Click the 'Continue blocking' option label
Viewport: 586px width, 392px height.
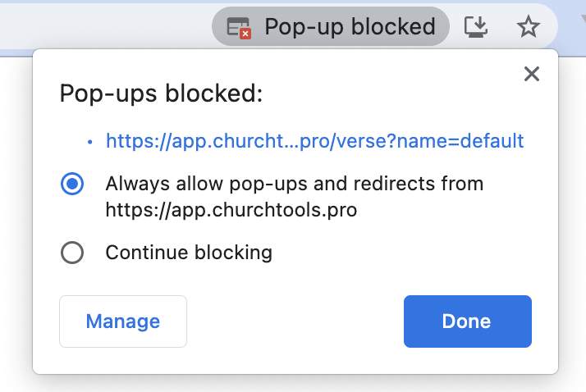[189, 253]
